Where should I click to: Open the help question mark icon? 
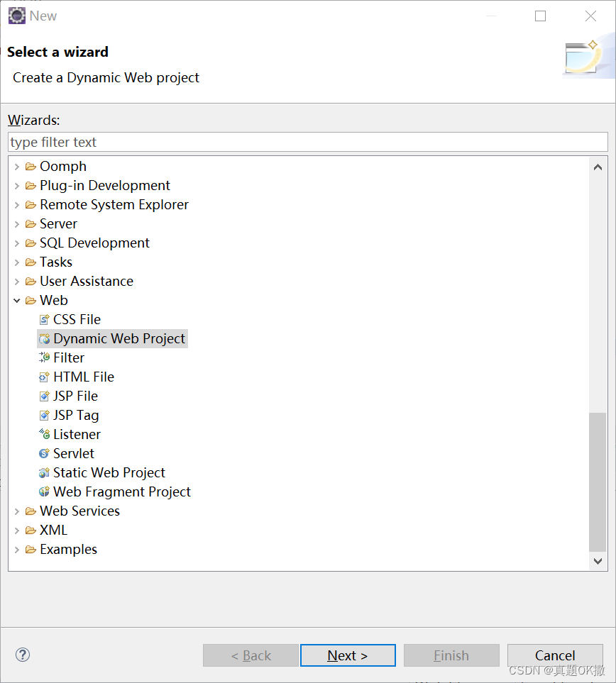tap(23, 655)
